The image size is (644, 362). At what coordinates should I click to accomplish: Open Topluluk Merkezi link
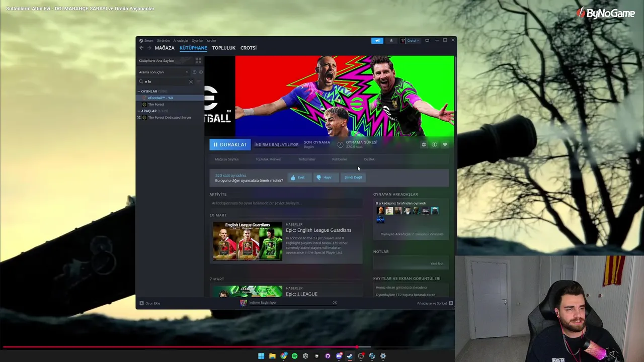[269, 159]
